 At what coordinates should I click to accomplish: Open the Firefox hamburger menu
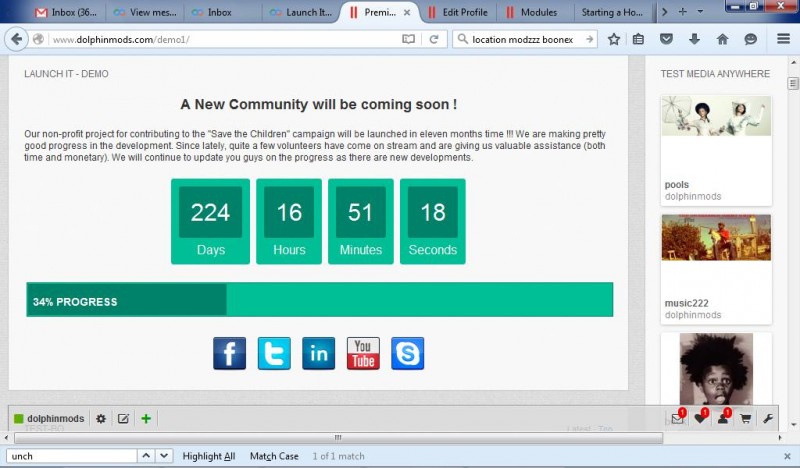pyautogui.click(x=784, y=39)
